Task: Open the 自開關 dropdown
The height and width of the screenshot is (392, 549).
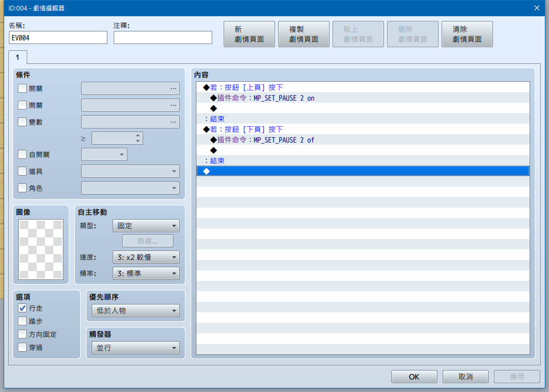Action: (104, 155)
